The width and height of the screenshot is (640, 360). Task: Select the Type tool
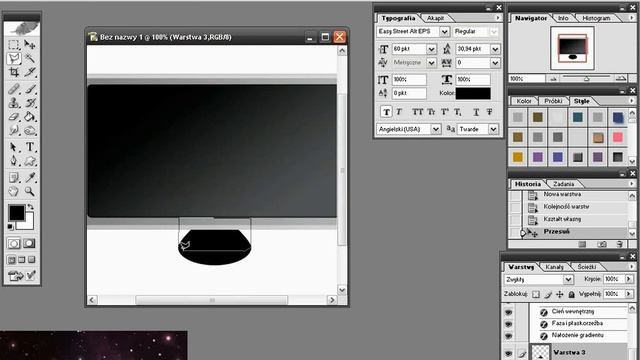(29, 147)
